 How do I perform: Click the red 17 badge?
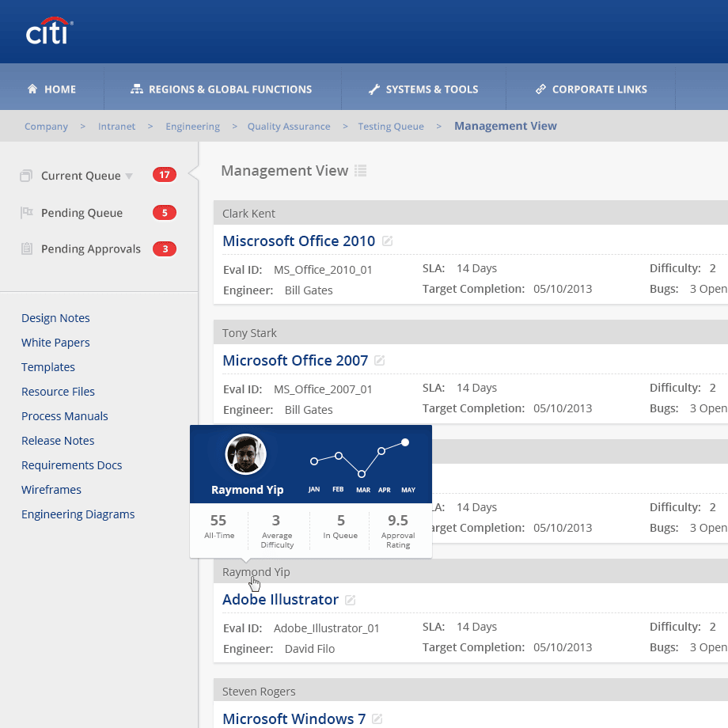click(x=165, y=175)
